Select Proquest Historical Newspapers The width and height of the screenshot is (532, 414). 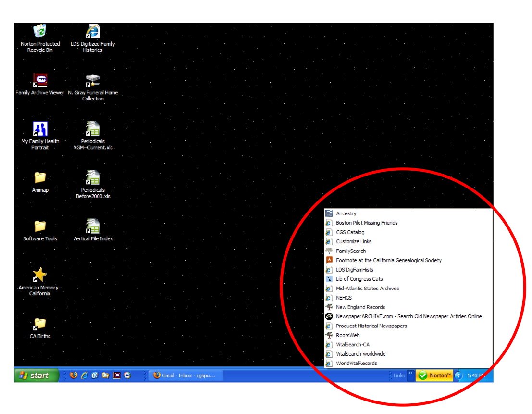point(408,326)
